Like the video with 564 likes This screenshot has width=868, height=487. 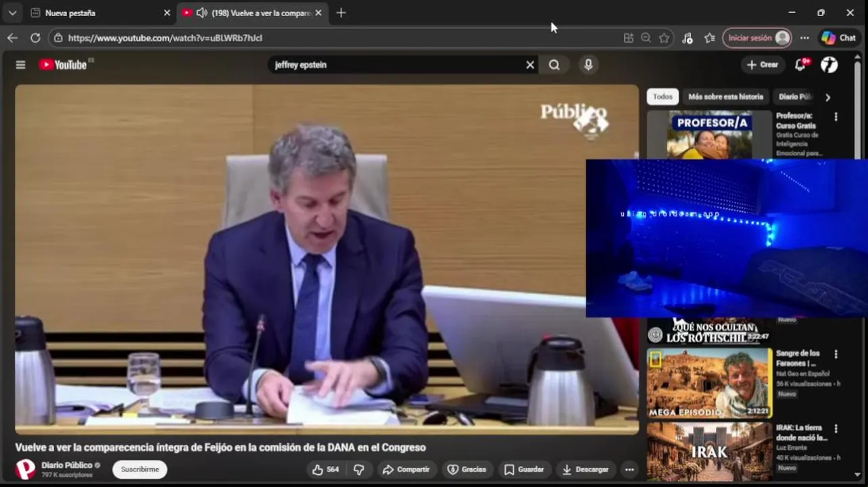tap(325, 469)
